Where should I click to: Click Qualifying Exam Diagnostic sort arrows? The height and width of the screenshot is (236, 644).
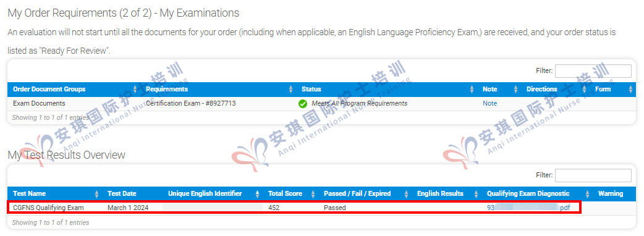point(587,194)
